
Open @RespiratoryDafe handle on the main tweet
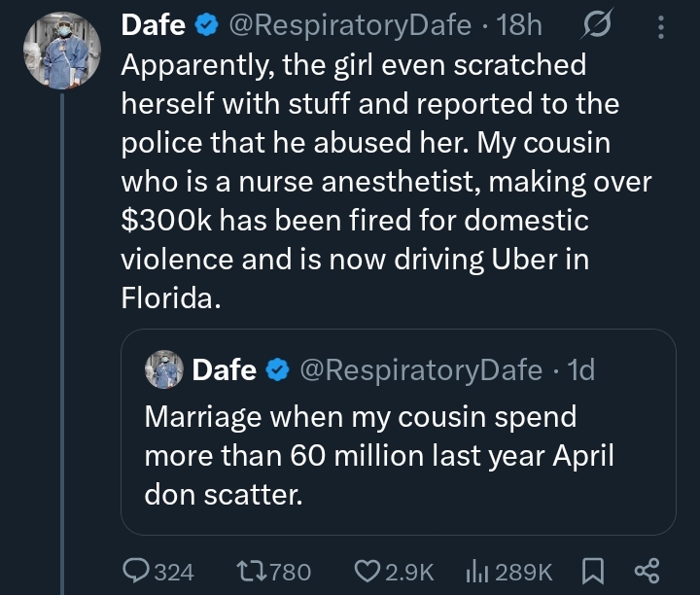coord(351,26)
